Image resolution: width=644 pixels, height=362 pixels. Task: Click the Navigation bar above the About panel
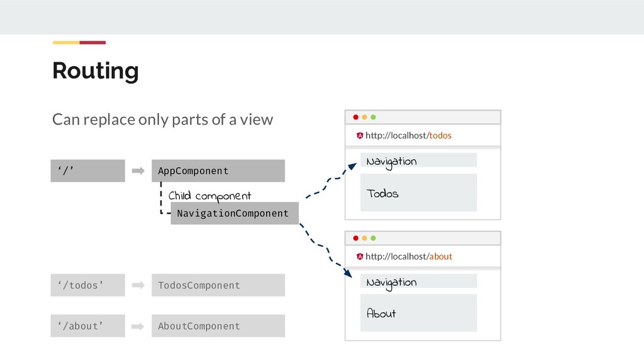(x=418, y=282)
